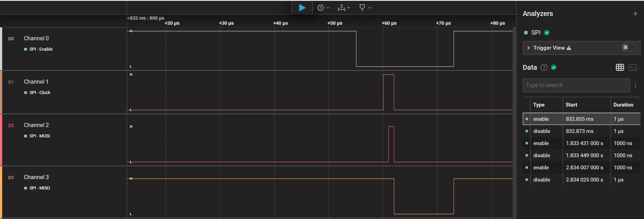Viewport: 644px width, 219px height.
Task: Select the enable row starting at 832.855 ms
Action: point(581,119)
